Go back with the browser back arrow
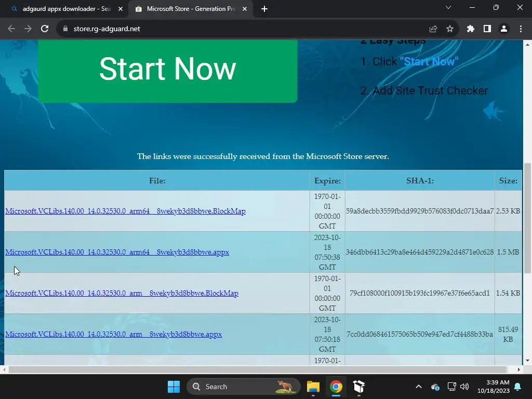The width and height of the screenshot is (532, 399). point(11,29)
